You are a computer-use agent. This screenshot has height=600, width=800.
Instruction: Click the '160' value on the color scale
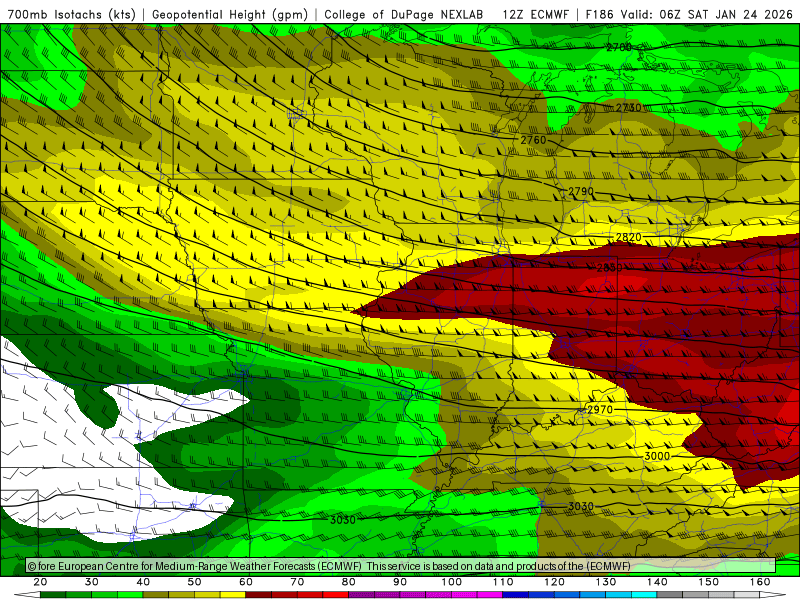click(760, 582)
